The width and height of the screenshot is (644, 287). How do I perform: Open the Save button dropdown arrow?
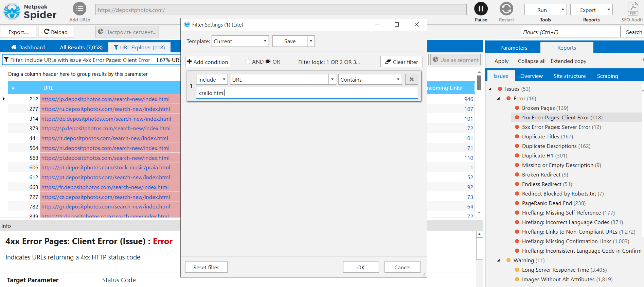coord(311,41)
